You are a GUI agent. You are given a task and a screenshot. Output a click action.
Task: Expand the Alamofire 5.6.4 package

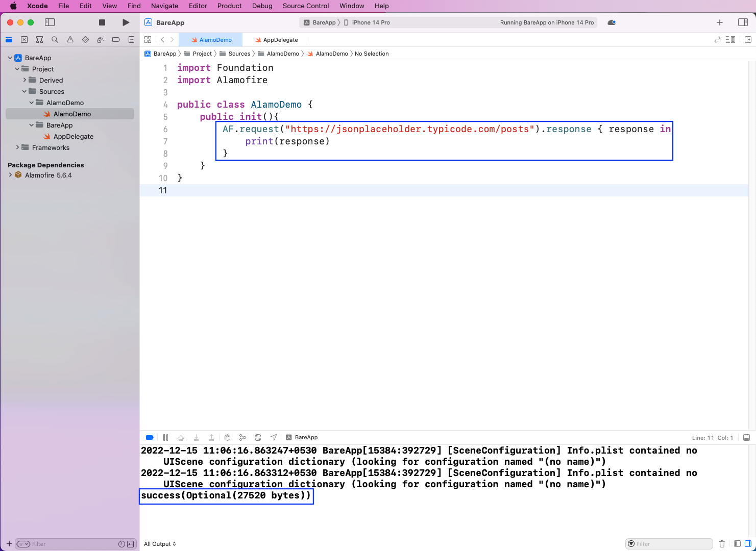10,175
